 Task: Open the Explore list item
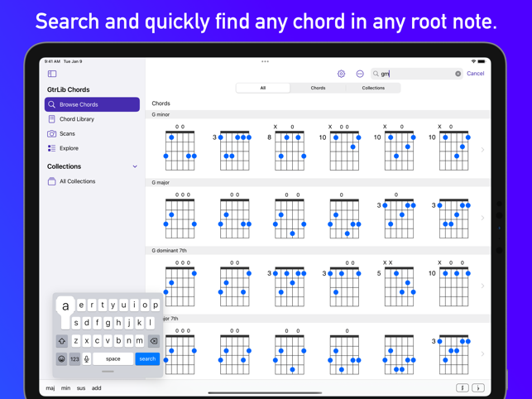(x=63, y=148)
